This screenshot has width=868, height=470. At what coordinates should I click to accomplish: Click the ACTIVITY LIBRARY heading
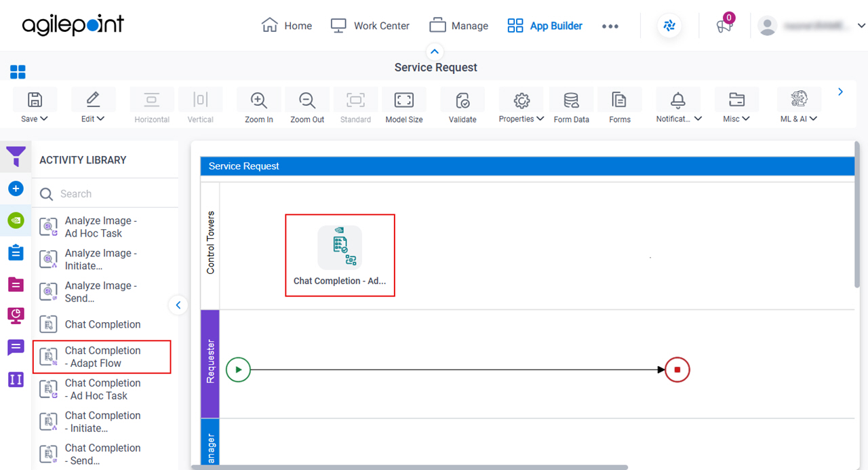pyautogui.click(x=83, y=160)
